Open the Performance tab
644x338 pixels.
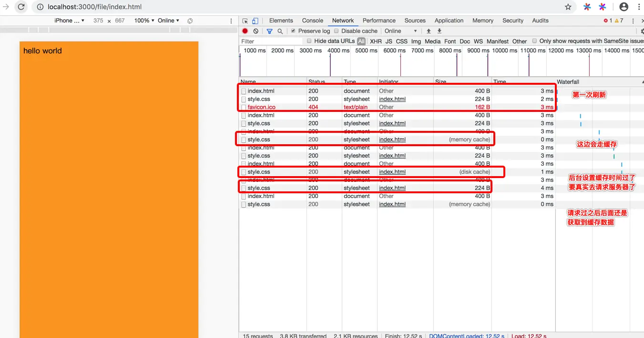(x=379, y=20)
